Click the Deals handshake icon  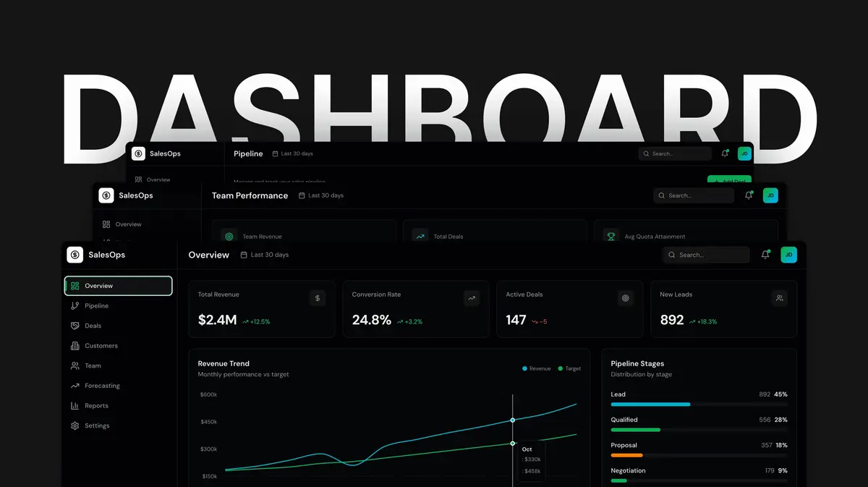click(75, 326)
